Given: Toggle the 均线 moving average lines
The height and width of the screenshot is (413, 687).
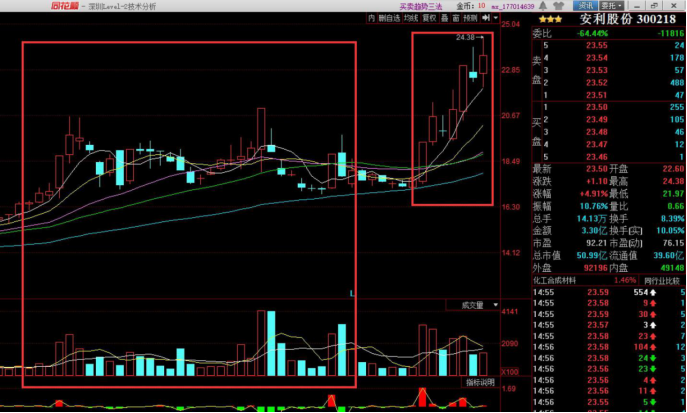Looking at the screenshot, I should click(x=411, y=18).
